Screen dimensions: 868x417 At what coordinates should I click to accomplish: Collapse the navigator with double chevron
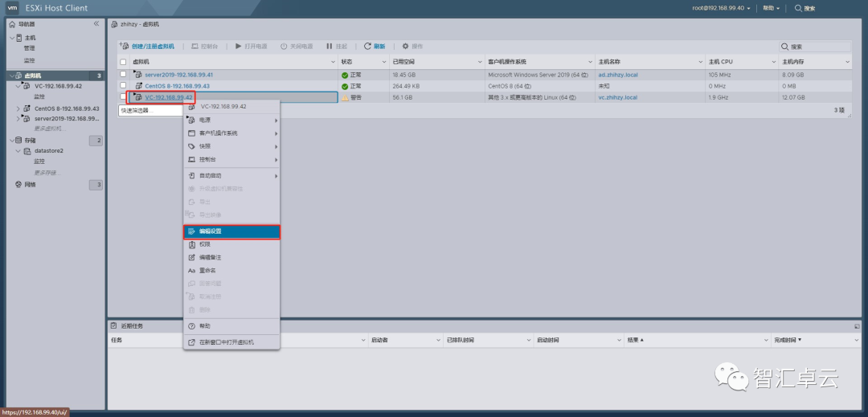coord(96,24)
